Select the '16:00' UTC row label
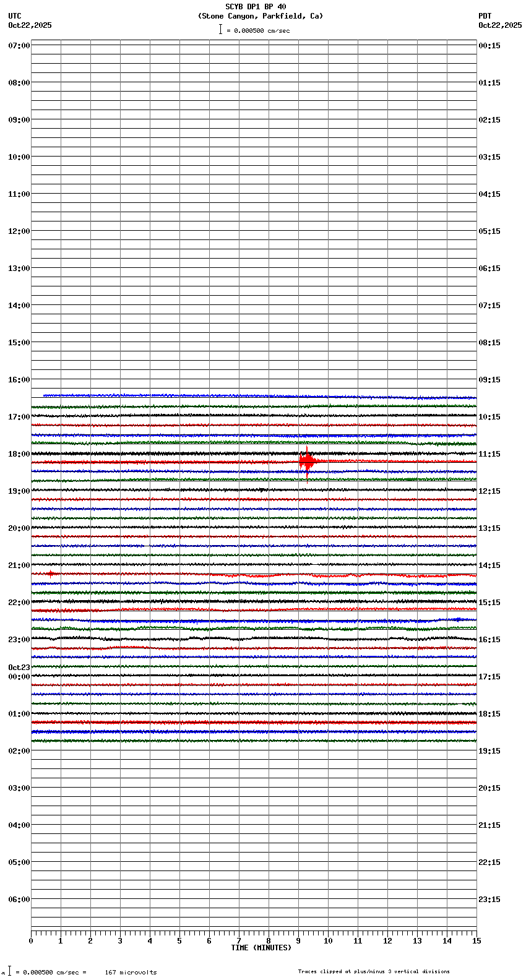The width and height of the screenshot is (526, 980). [19, 380]
